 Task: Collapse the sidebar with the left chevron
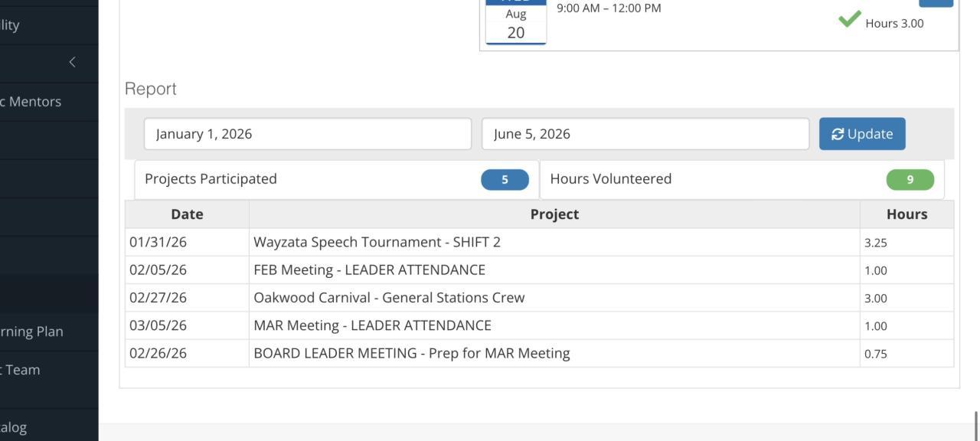[x=72, y=62]
